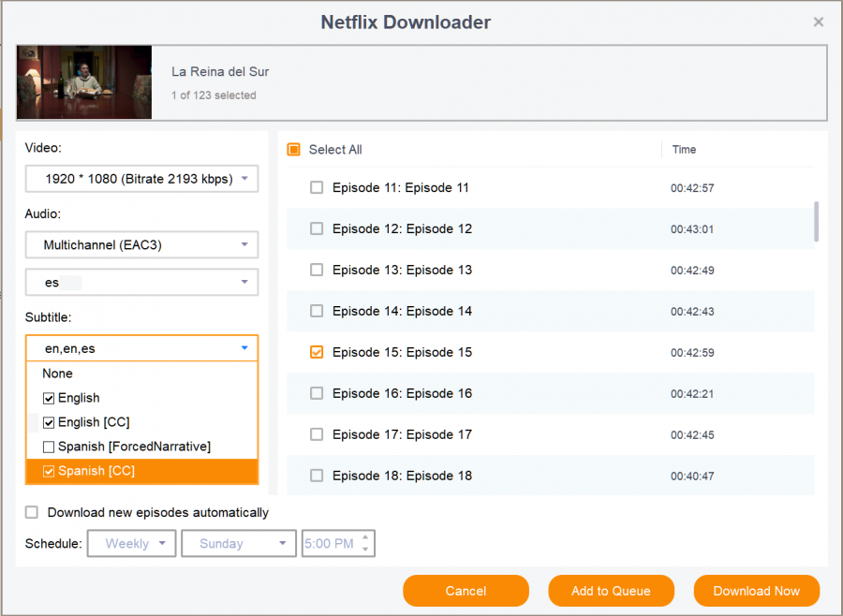843x616 pixels.
Task: Click the 'Episode 11: Episode 11' title
Action: pos(401,187)
